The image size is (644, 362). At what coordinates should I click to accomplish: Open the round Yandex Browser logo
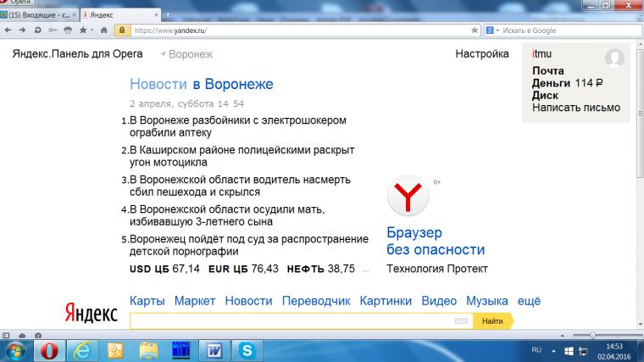[x=407, y=197]
